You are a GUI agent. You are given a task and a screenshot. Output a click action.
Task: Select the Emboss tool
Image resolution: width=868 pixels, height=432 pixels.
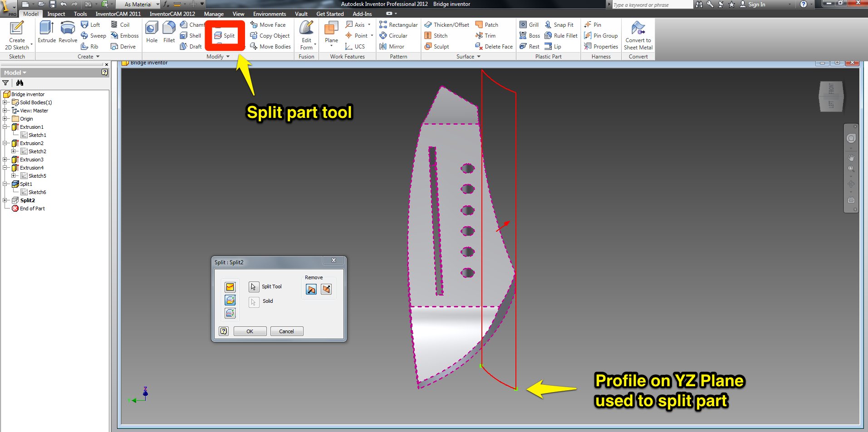pyautogui.click(x=125, y=35)
